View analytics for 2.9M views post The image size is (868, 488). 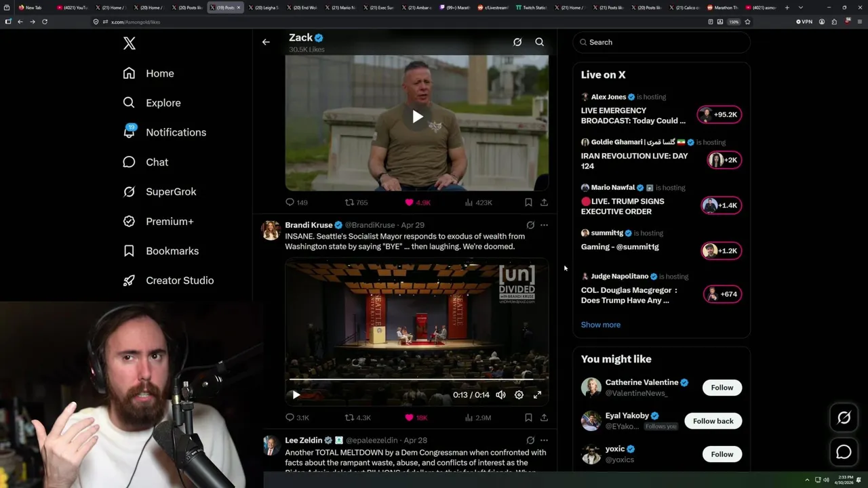pyautogui.click(x=478, y=418)
